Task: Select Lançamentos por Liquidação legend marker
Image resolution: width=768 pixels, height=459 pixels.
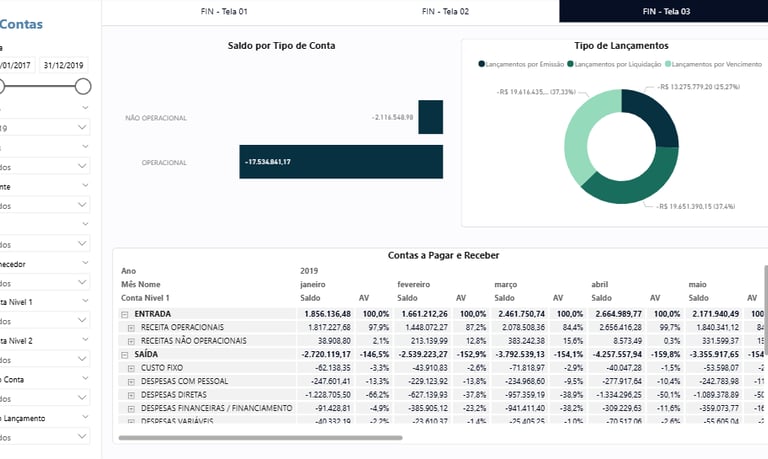Action: (x=571, y=63)
